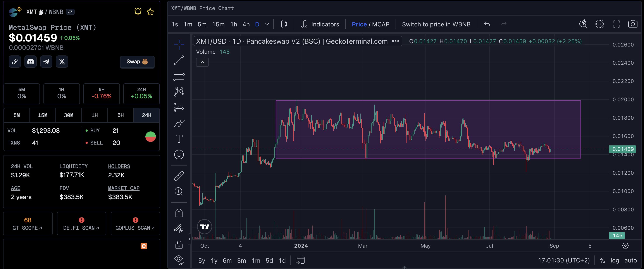This screenshot has height=269, width=644.
Task: Open chart settings gear
Action: point(600,24)
